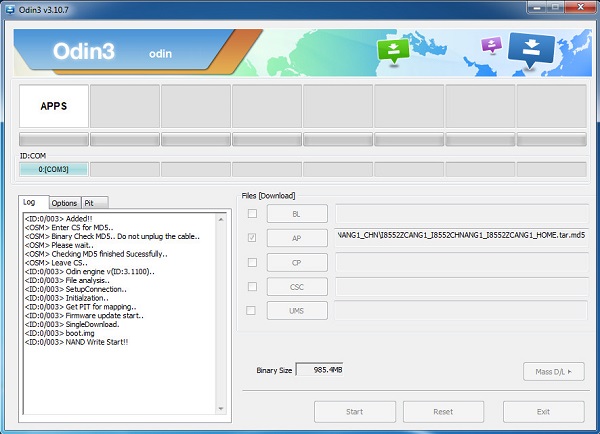Click the Binary Size value 985.4MB
The width and height of the screenshot is (600, 434).
pos(320,370)
